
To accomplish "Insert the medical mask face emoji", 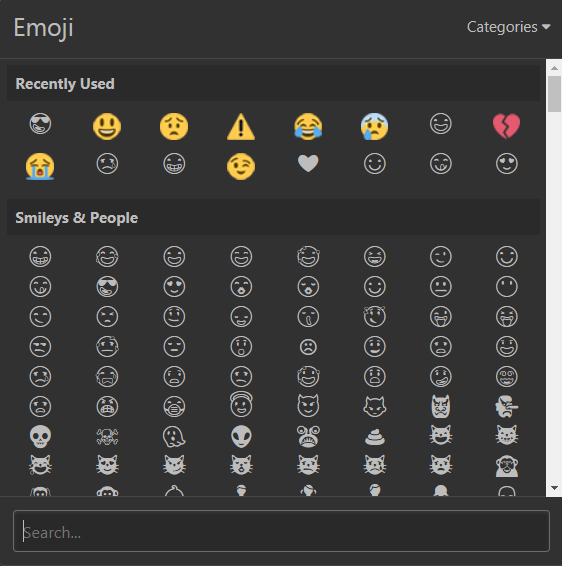I will 174,406.
